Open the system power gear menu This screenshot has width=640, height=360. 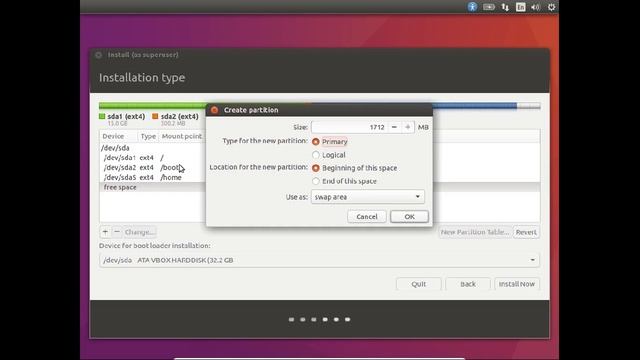551,7
